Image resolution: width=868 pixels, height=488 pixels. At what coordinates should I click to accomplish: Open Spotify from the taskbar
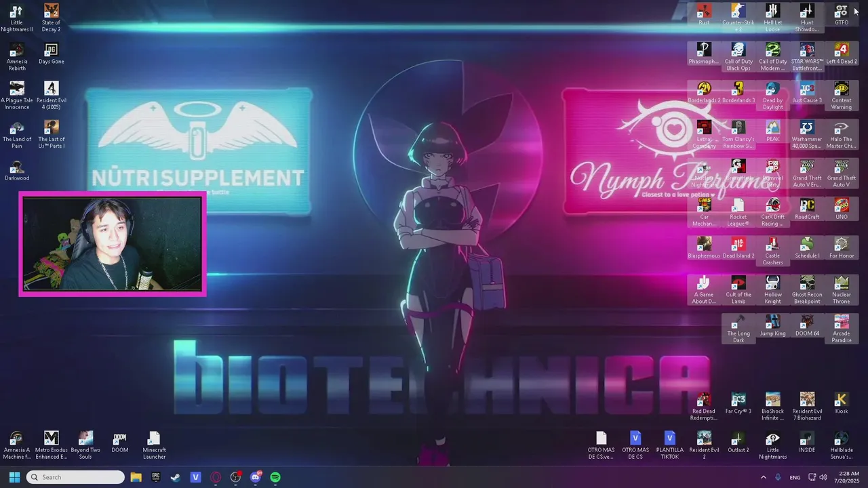click(275, 477)
